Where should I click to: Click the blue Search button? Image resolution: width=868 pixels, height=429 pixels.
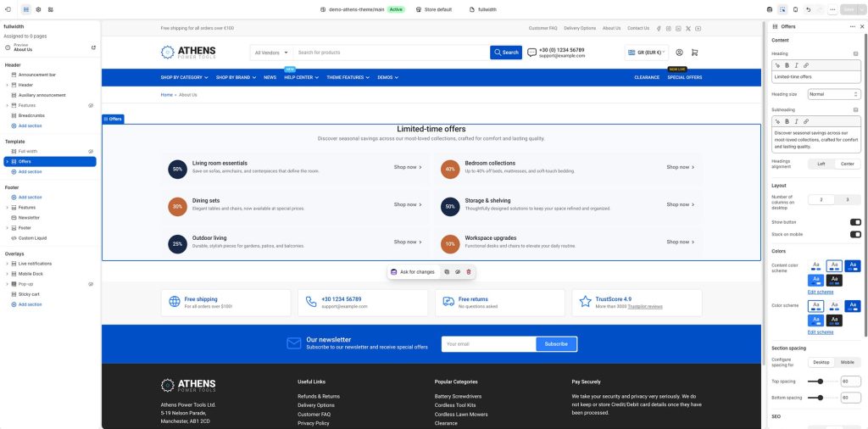pos(506,53)
